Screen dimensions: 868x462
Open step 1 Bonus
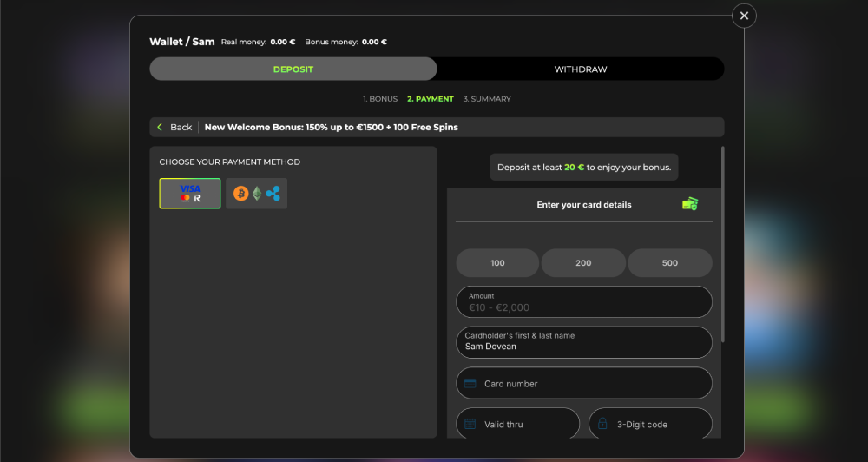[380, 99]
